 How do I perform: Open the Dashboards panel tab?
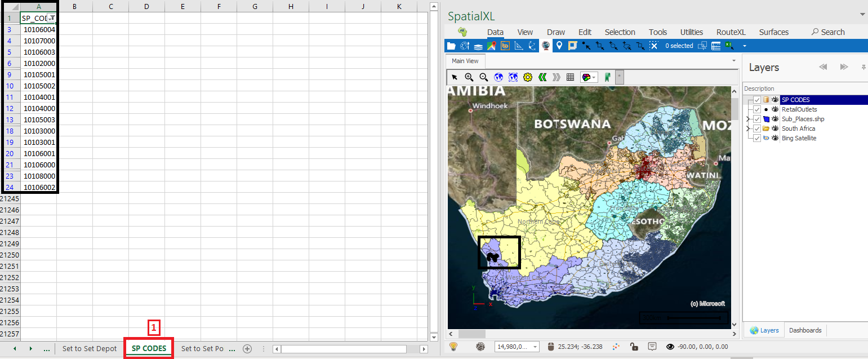point(805,330)
